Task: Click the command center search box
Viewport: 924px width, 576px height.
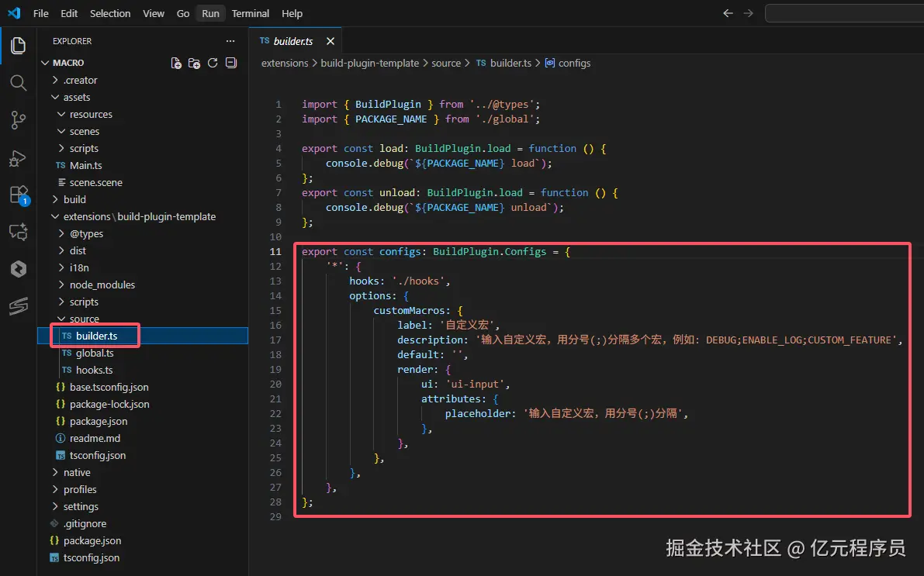Action: click(x=843, y=13)
